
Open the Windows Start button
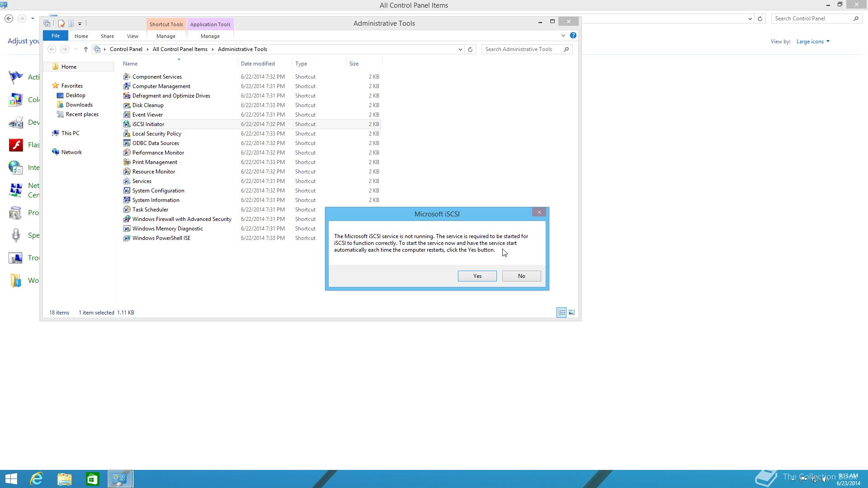pyautogui.click(x=11, y=479)
